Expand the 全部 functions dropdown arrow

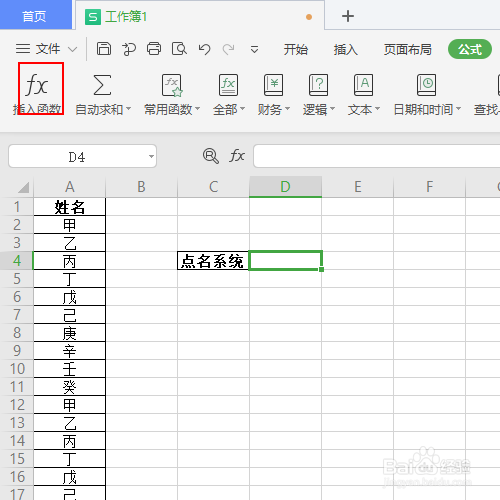coord(242,109)
